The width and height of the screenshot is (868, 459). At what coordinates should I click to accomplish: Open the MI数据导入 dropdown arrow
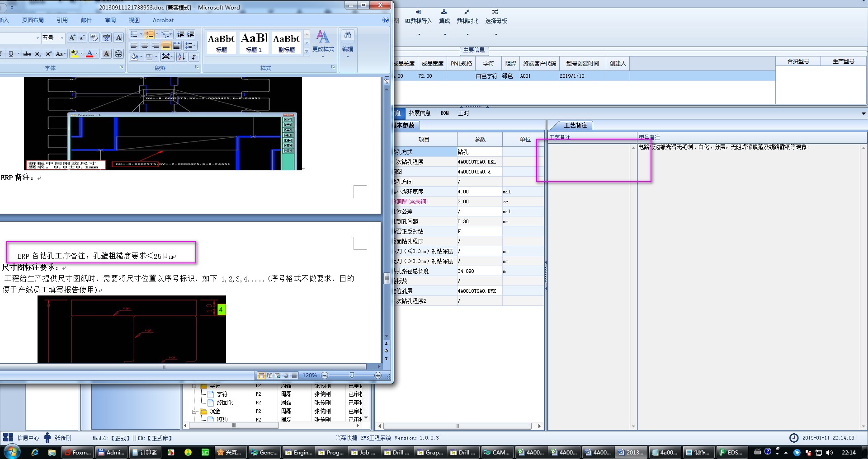click(419, 34)
